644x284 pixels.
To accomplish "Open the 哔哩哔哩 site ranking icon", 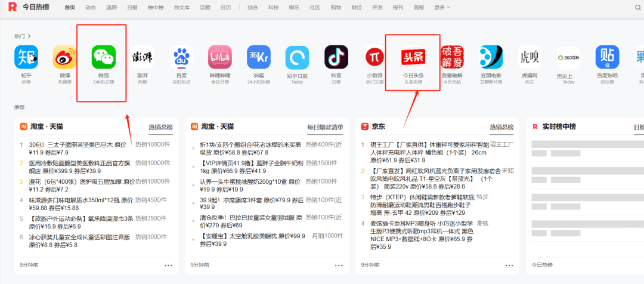I will pos(219,57).
